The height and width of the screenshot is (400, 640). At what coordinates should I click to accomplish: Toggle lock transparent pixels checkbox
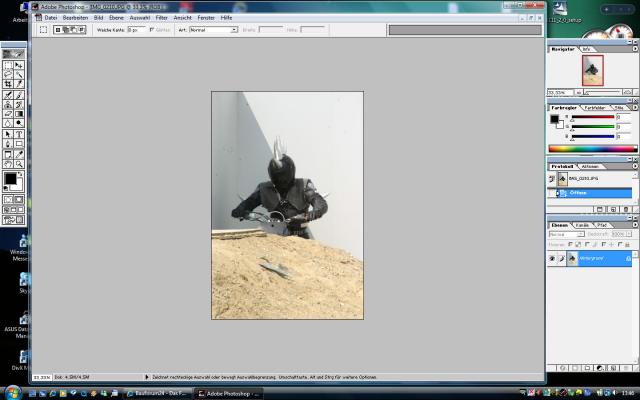coord(571,244)
